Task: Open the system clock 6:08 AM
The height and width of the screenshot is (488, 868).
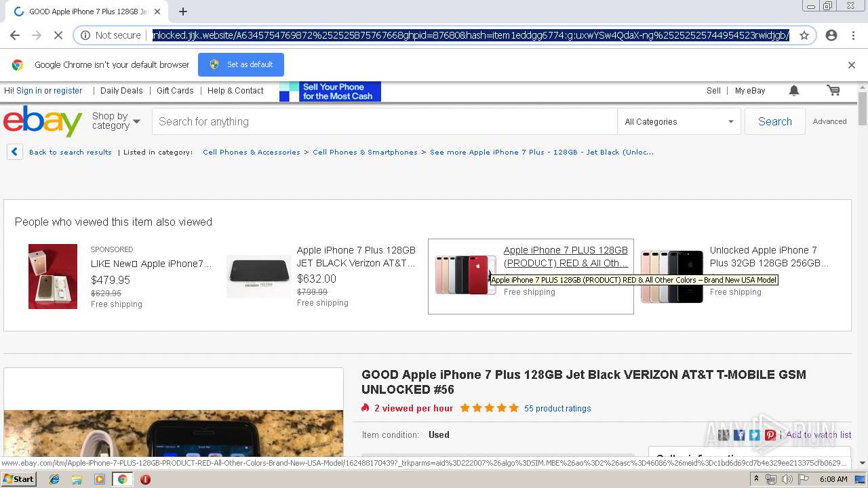Action: pos(833,479)
